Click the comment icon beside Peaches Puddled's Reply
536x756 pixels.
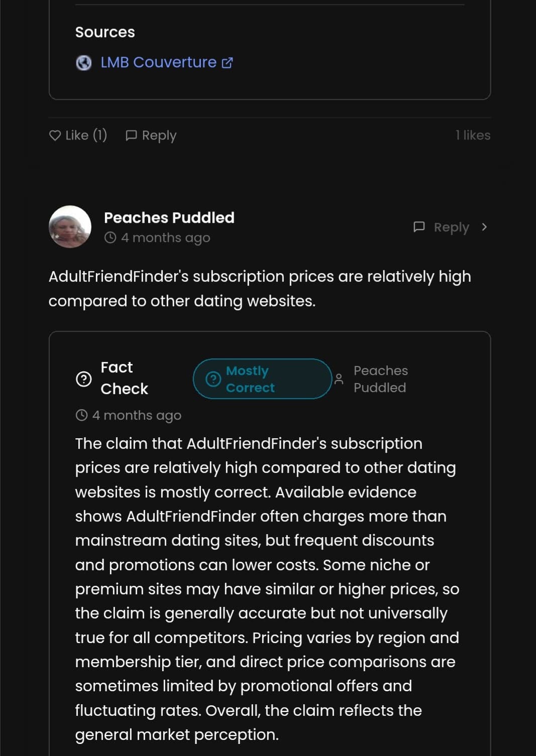click(x=418, y=227)
